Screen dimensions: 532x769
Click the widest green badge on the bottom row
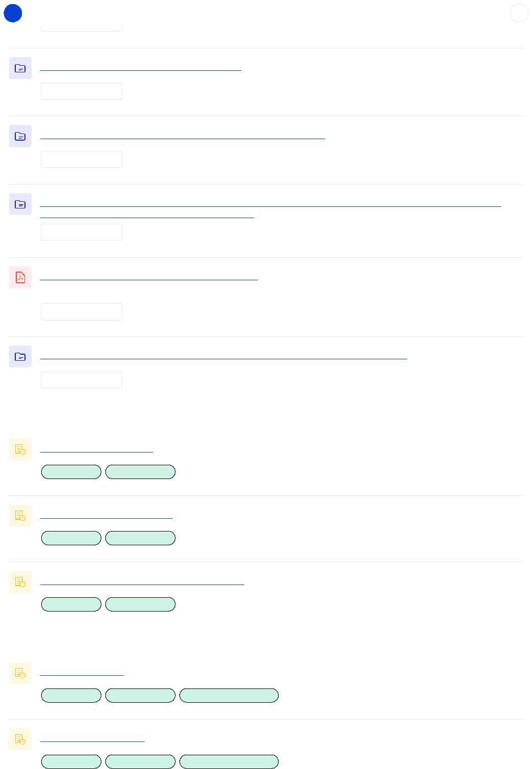(x=229, y=762)
